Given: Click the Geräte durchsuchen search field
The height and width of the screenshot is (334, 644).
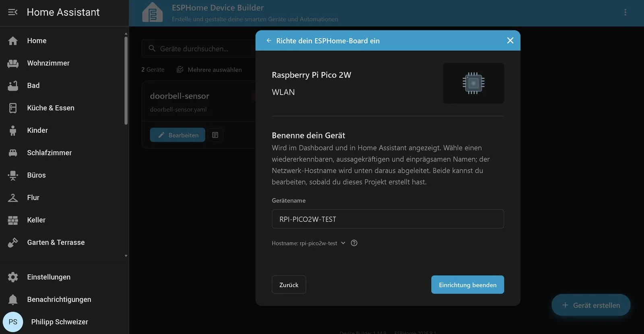Looking at the screenshot, I should pyautogui.click(x=199, y=49).
